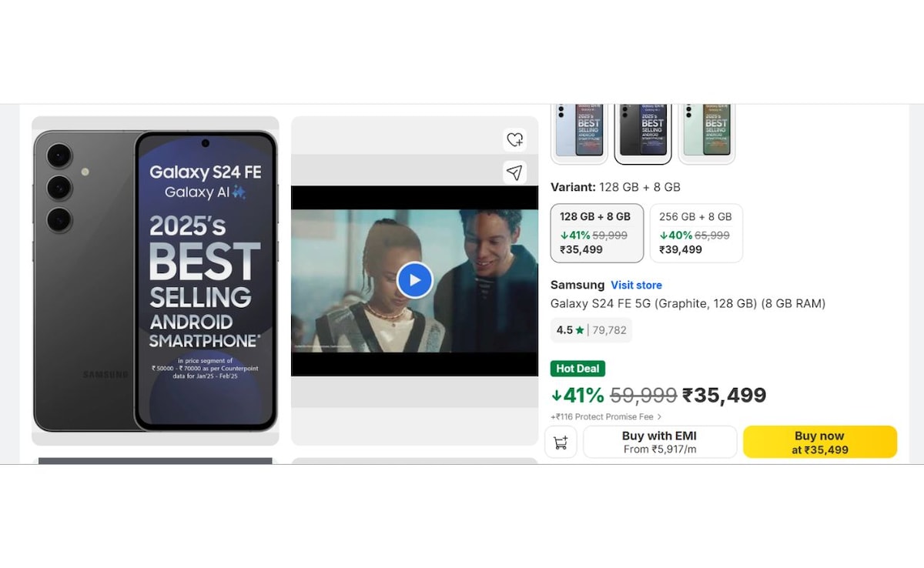Expand Protect Promise Fee details chevron
The width and height of the screenshot is (924, 568).
659,417
